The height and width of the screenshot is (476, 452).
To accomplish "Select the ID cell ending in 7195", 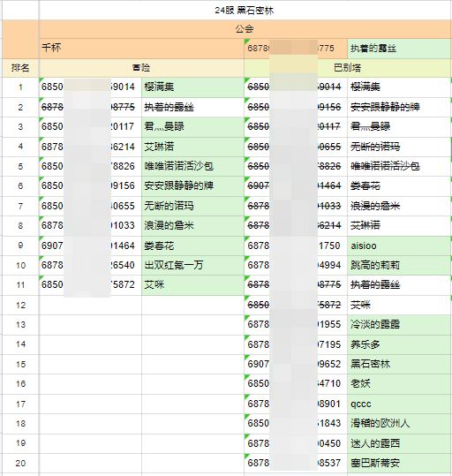I will coord(296,344).
